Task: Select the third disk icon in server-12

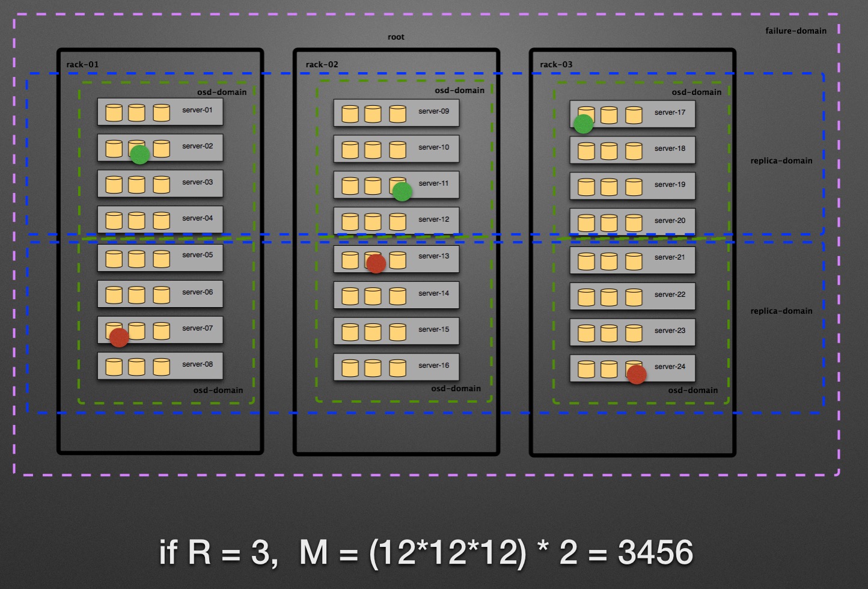Action: pos(397,222)
